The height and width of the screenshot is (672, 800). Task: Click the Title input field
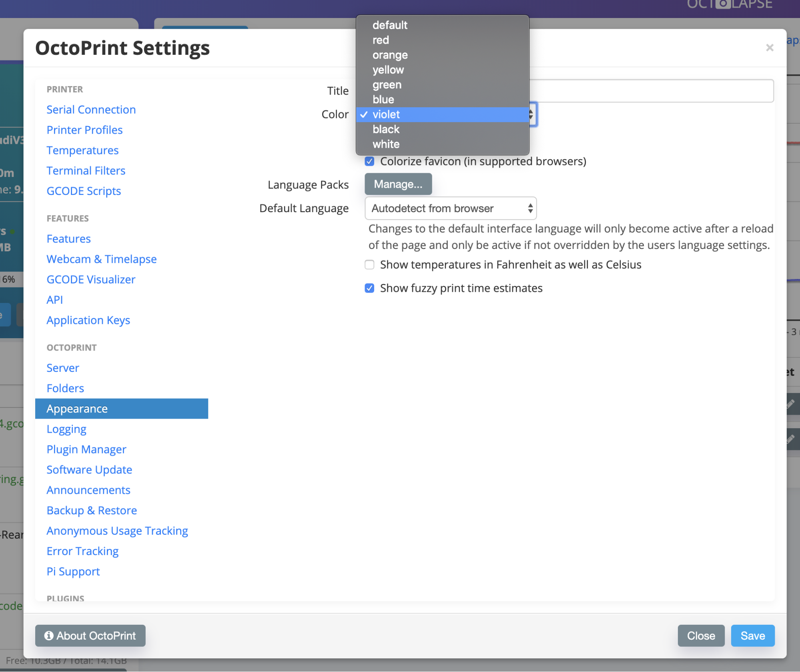coord(651,91)
